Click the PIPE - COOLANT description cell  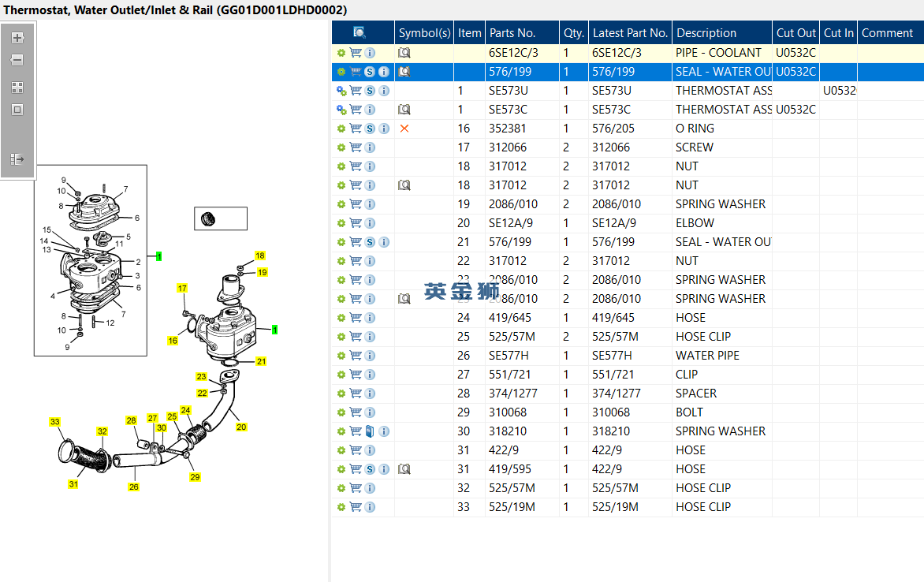(722, 53)
